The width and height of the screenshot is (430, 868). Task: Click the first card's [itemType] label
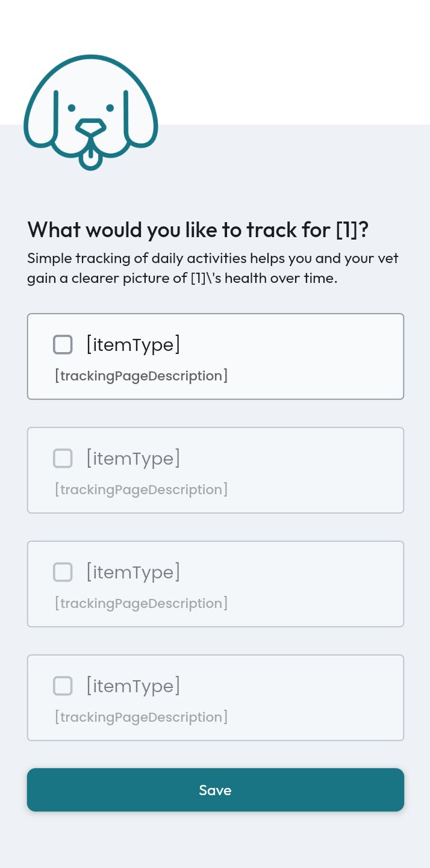click(x=133, y=345)
